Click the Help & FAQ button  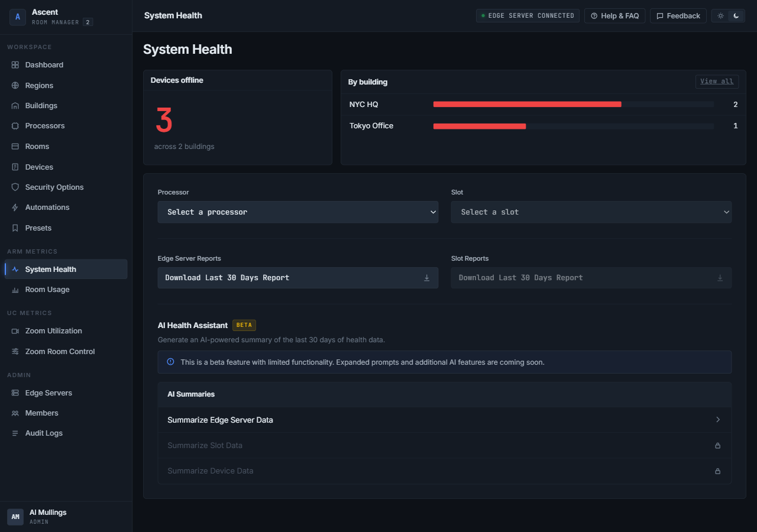point(614,16)
